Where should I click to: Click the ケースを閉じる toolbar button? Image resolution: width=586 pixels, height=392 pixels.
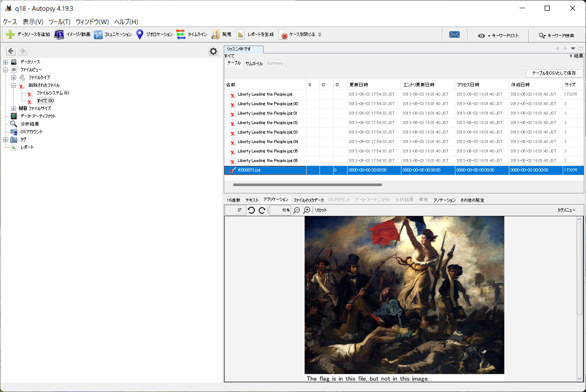[297, 34]
